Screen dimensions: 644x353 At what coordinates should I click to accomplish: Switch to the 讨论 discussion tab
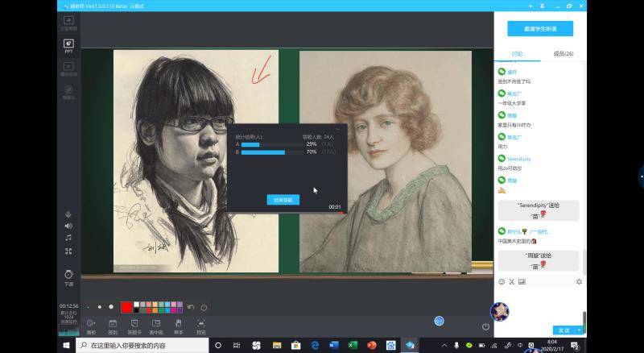(517, 54)
